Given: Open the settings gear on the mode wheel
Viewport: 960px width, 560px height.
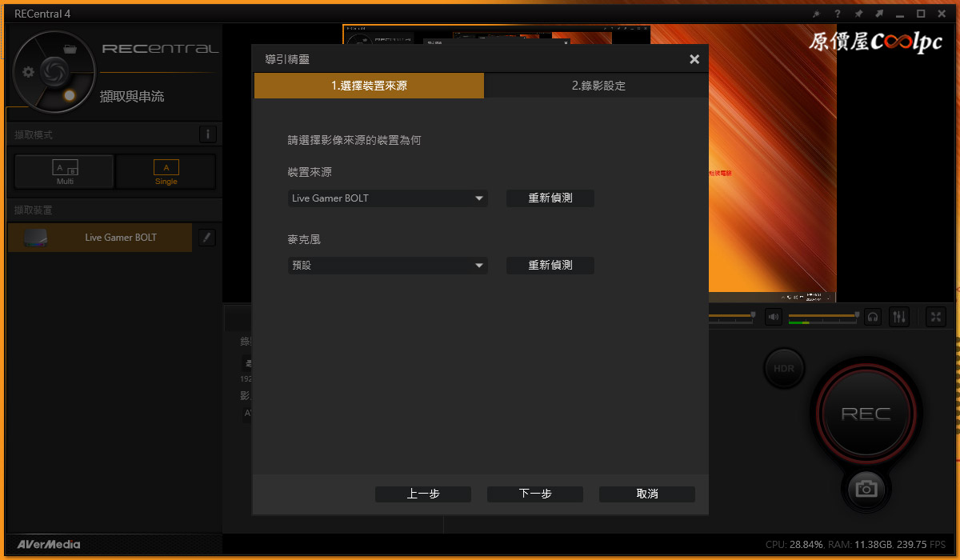Looking at the screenshot, I should (29, 72).
